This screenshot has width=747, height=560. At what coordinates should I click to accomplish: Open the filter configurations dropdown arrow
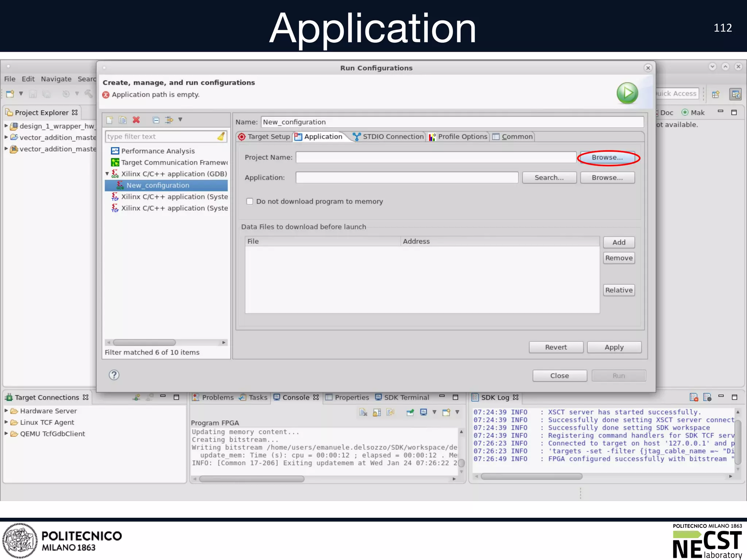tap(180, 120)
